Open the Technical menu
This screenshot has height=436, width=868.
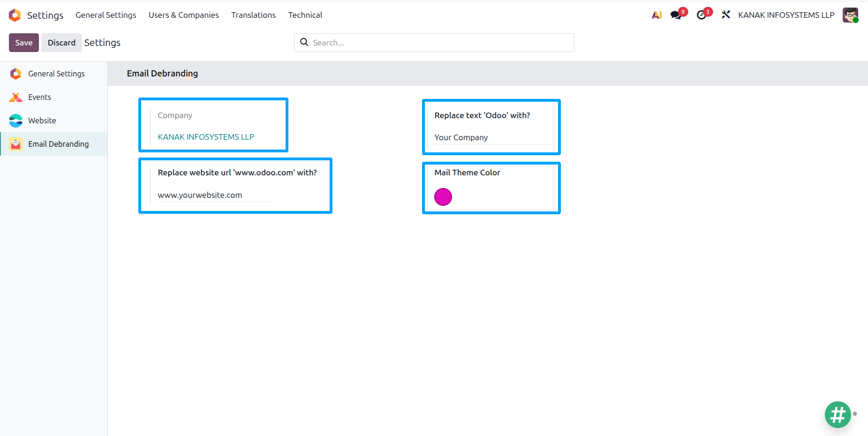pyautogui.click(x=305, y=15)
